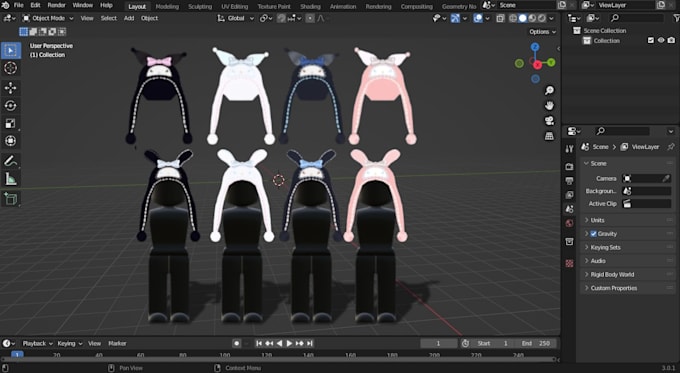Activate the Move tool

(10, 88)
